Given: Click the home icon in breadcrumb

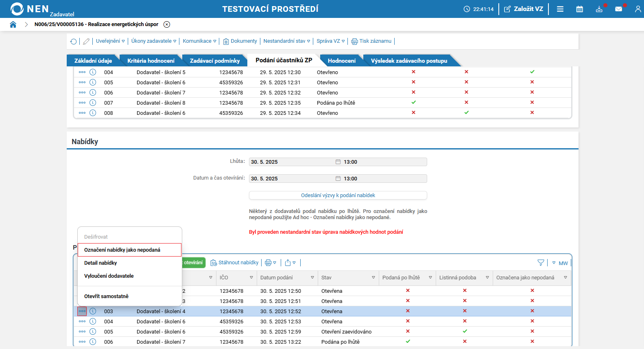Looking at the screenshot, I should (x=13, y=24).
